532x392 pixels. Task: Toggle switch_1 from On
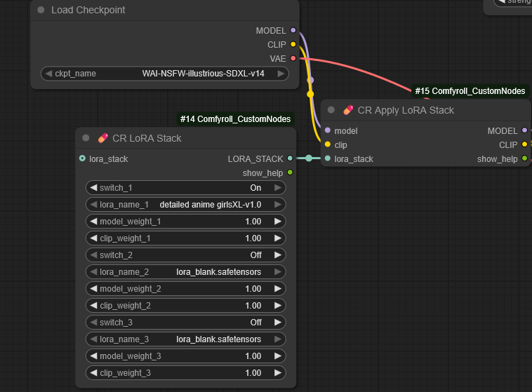click(x=186, y=188)
